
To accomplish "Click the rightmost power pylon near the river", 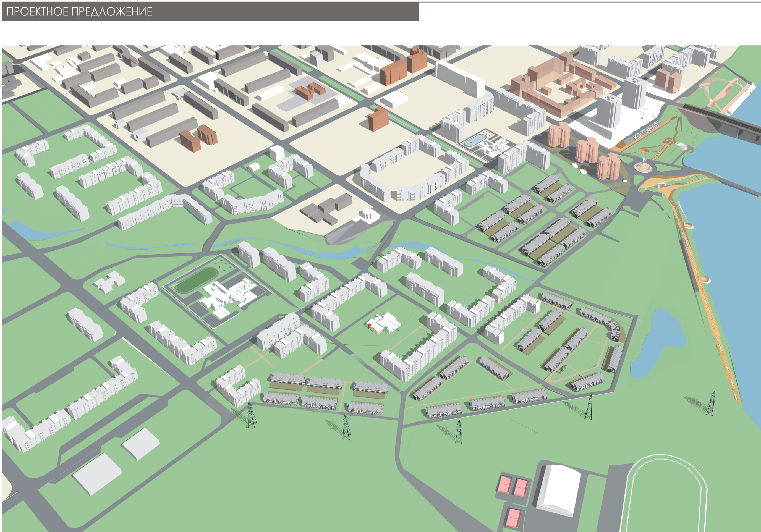I will [712, 404].
